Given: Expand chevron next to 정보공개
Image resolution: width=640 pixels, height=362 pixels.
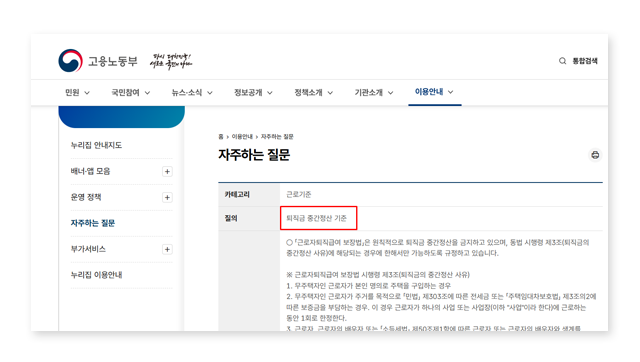Looking at the screenshot, I should (270, 93).
